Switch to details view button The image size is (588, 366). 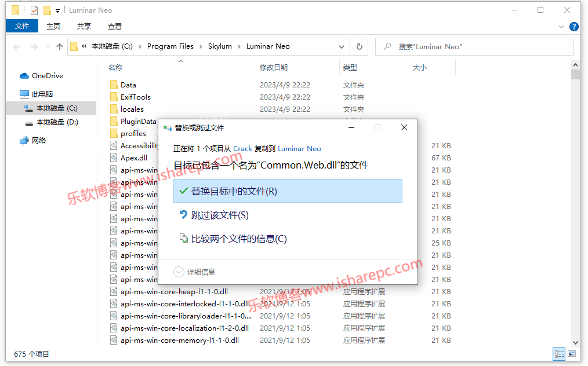click(x=559, y=354)
